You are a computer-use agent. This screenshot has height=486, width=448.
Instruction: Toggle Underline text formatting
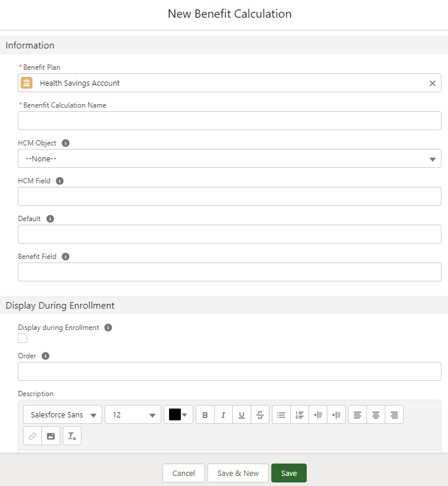click(242, 414)
